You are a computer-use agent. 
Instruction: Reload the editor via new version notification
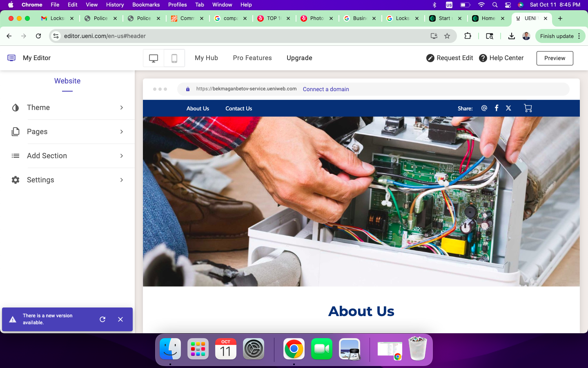(x=102, y=319)
